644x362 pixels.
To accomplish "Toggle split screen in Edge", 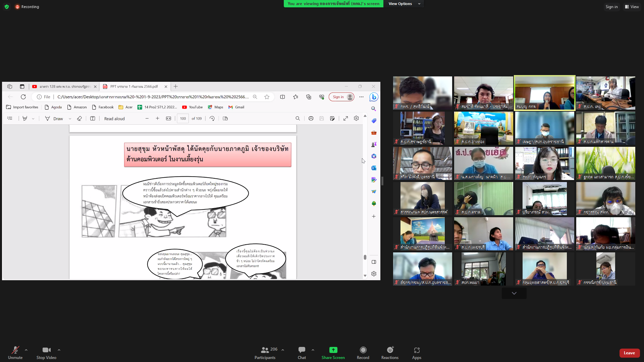I will pos(282,97).
